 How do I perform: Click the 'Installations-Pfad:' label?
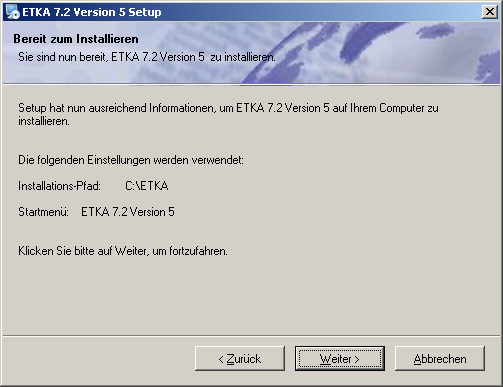click(x=59, y=186)
